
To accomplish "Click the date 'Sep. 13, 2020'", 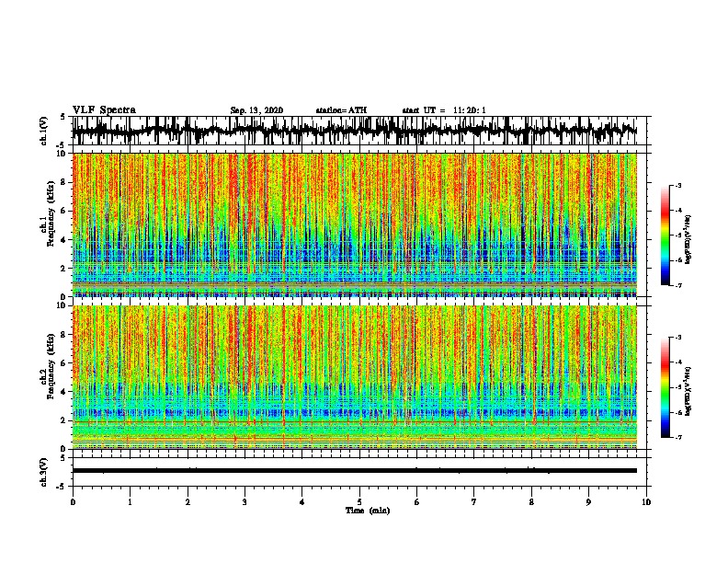I will [256, 110].
